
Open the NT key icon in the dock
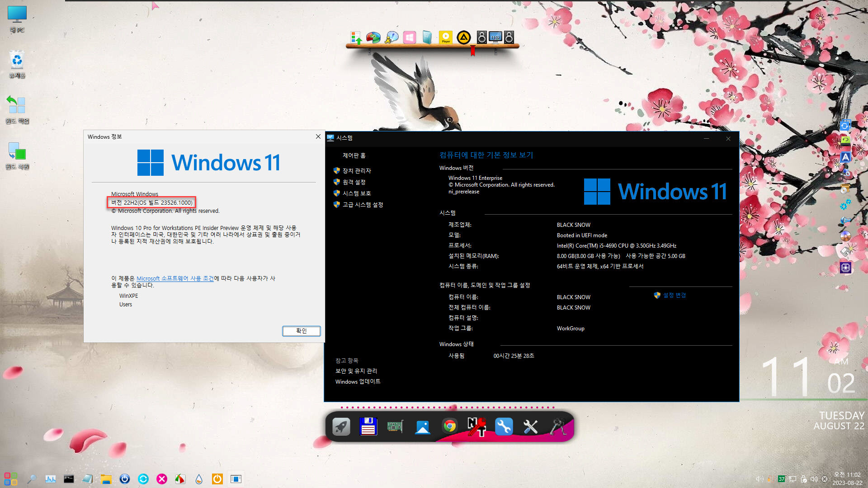click(x=476, y=427)
